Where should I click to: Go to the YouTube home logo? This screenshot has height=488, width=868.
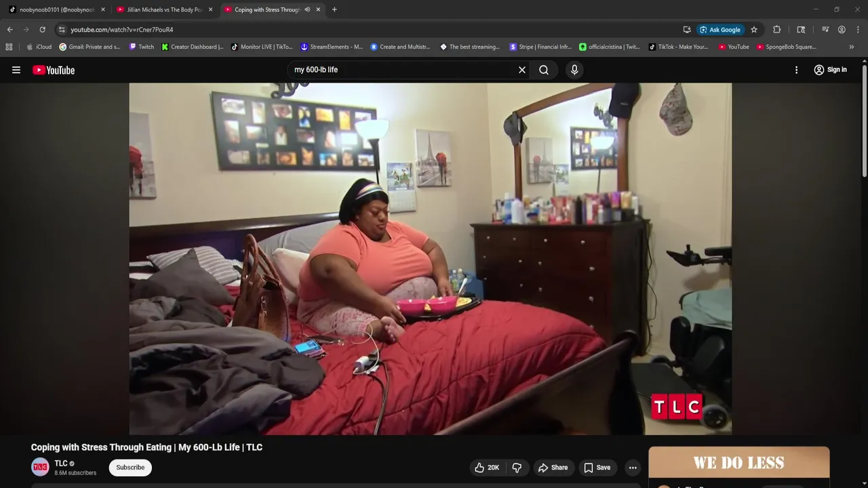[x=54, y=70]
